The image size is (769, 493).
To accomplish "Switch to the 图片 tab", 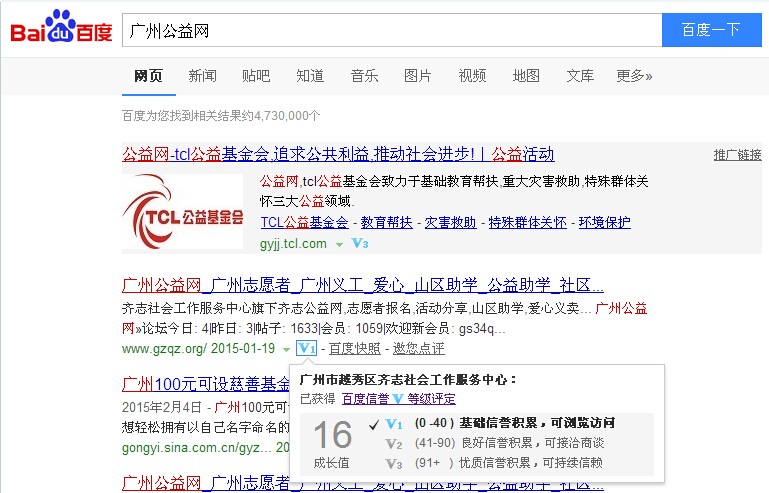I will [x=418, y=76].
